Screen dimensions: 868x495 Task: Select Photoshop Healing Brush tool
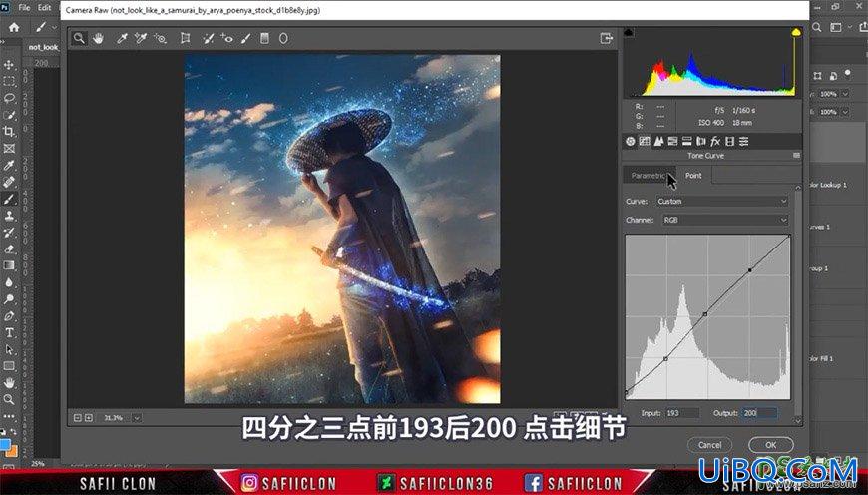pyautogui.click(x=9, y=182)
